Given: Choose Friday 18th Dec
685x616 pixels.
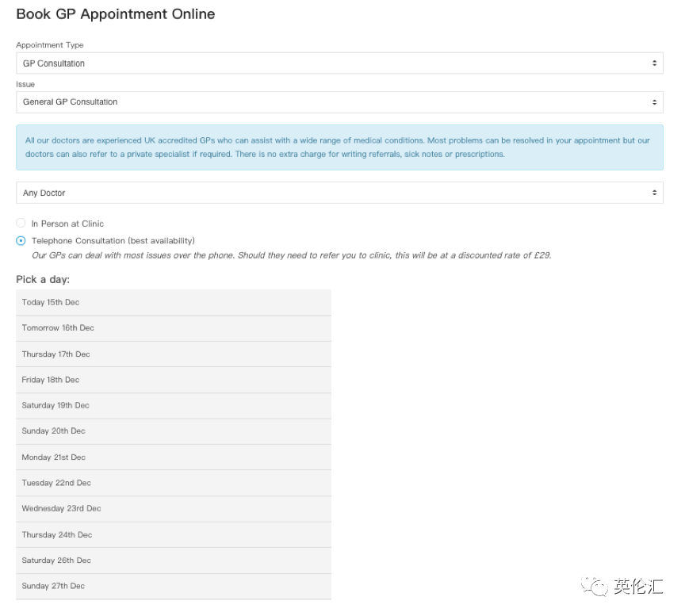Looking at the screenshot, I should [174, 380].
